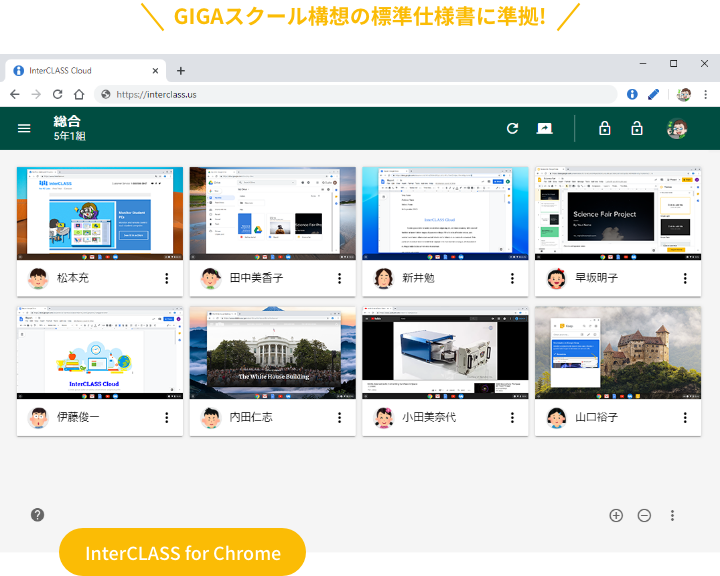Click student name 伊藤俊一

pos(78,417)
